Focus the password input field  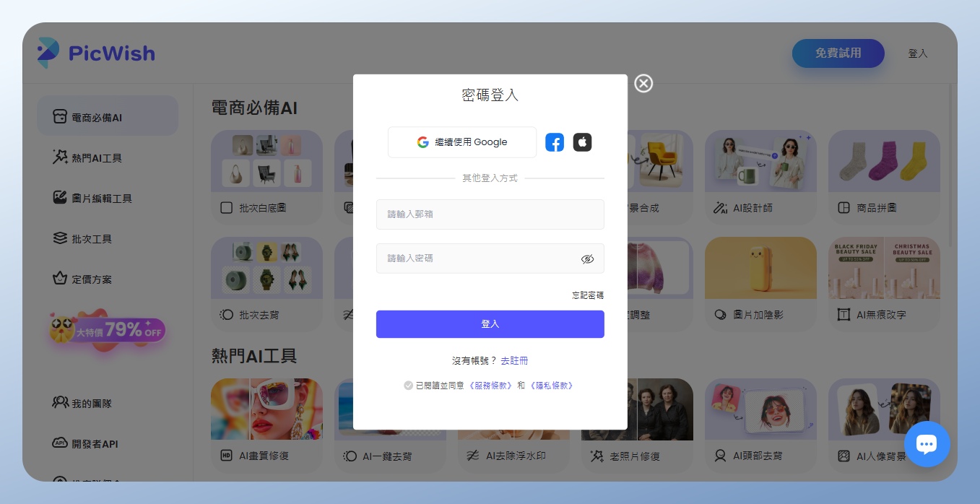477,258
